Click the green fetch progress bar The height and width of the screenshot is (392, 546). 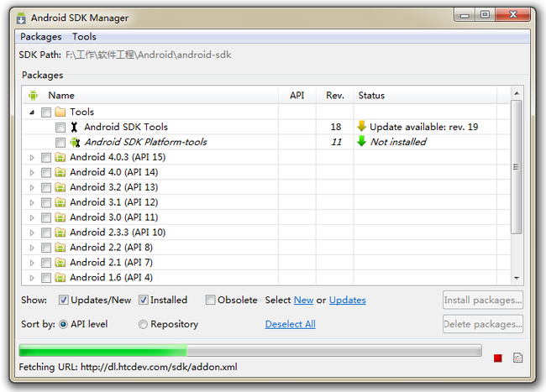click(x=250, y=350)
